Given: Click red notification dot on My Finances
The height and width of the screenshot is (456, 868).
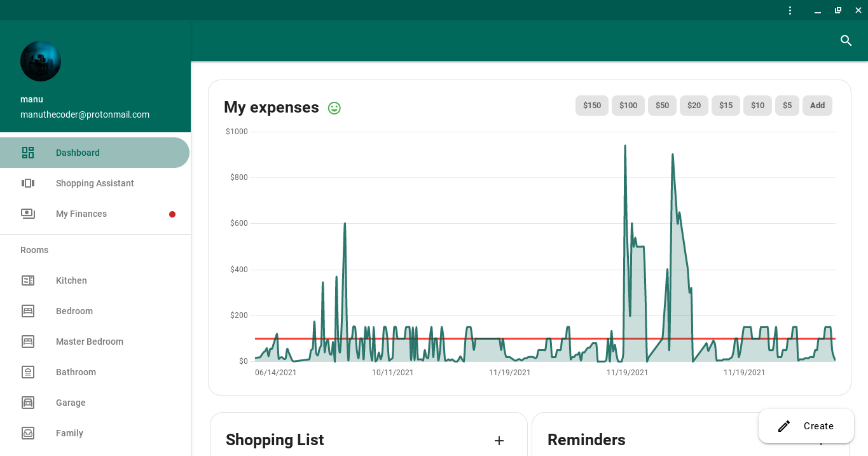Looking at the screenshot, I should (x=172, y=214).
